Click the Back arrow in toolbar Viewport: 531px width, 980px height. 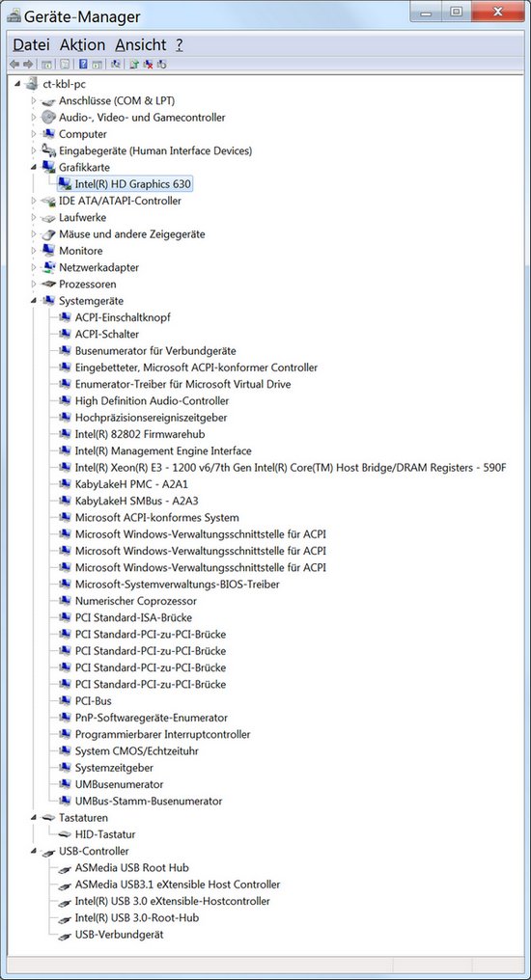pos(14,64)
